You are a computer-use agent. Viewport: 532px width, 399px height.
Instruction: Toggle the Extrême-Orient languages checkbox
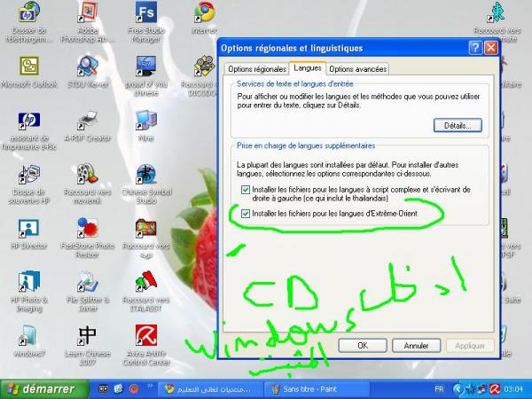246,214
